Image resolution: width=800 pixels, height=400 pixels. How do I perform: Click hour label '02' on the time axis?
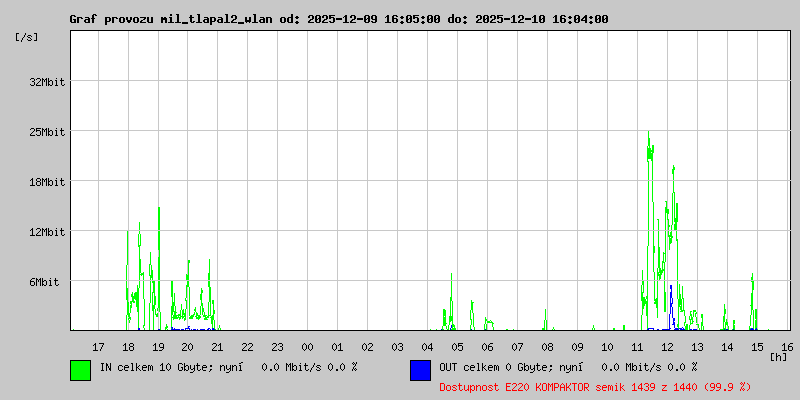367,347
